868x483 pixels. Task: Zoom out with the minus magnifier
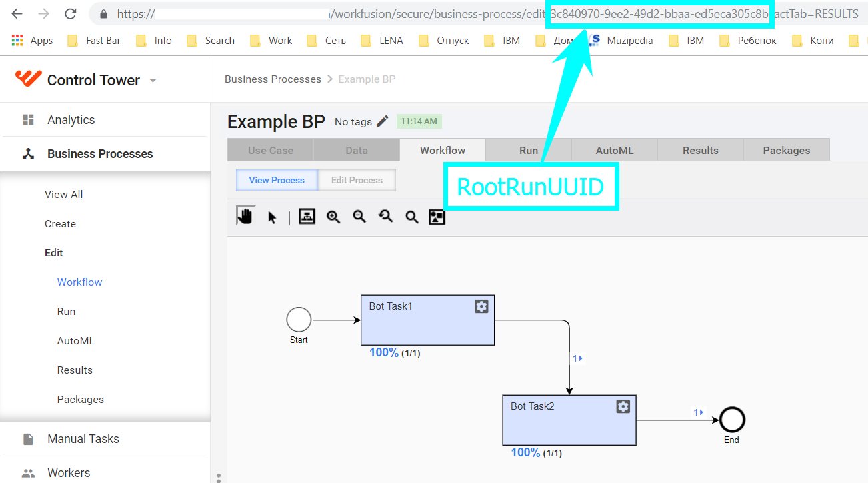click(359, 217)
